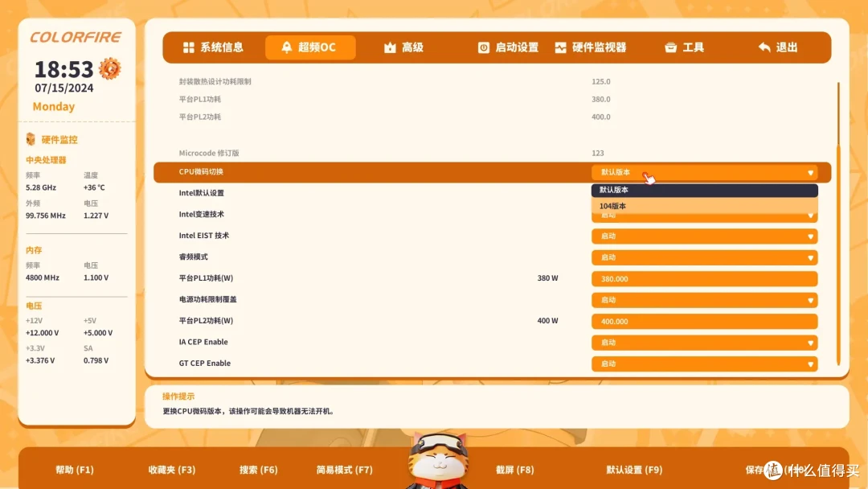Click the 5.28 GHz CPU frequency reading
This screenshot has width=868, height=489.
[41, 187]
